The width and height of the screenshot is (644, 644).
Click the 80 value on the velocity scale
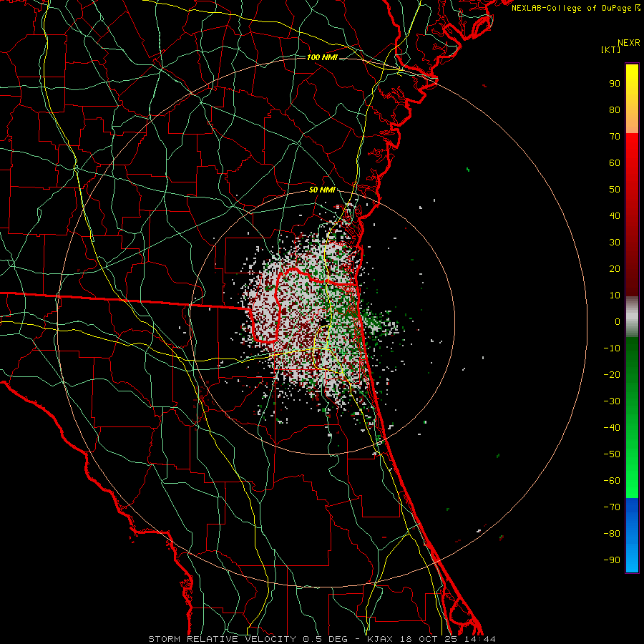[615, 110]
